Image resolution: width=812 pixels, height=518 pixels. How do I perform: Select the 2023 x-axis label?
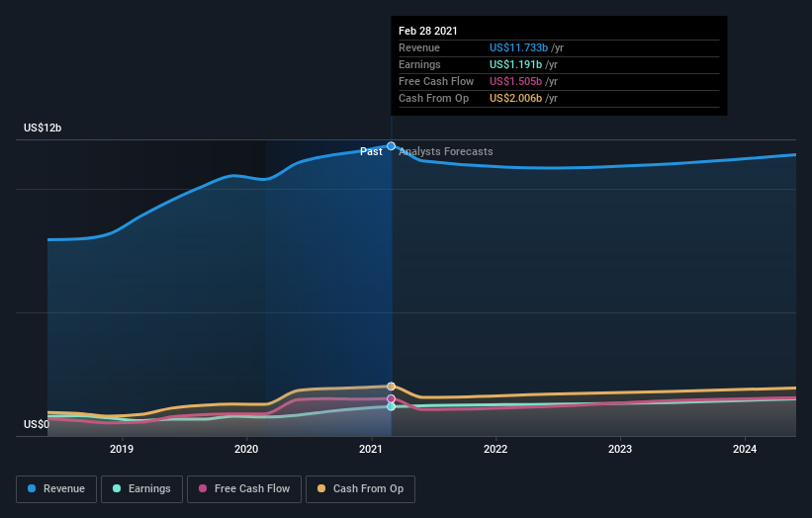tap(620, 449)
